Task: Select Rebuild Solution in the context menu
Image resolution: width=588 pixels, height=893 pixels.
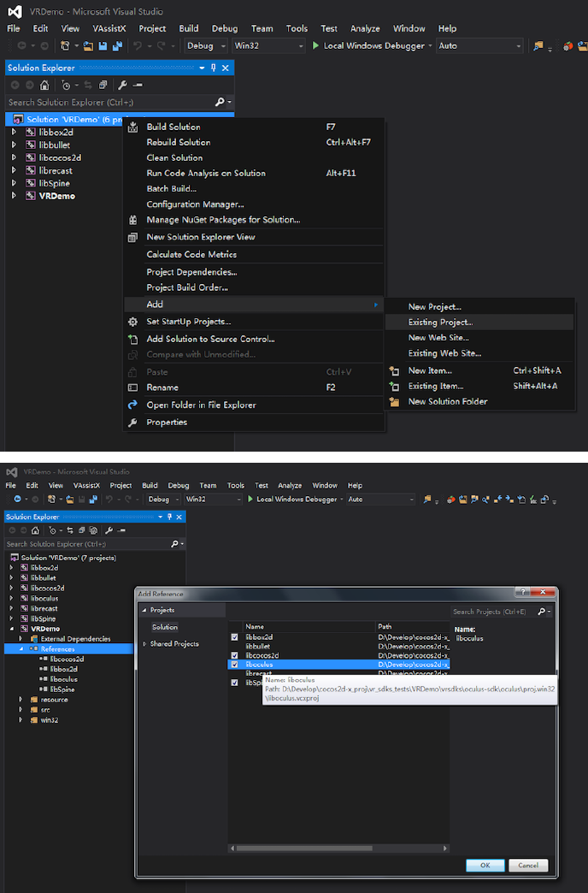Action: (254, 142)
